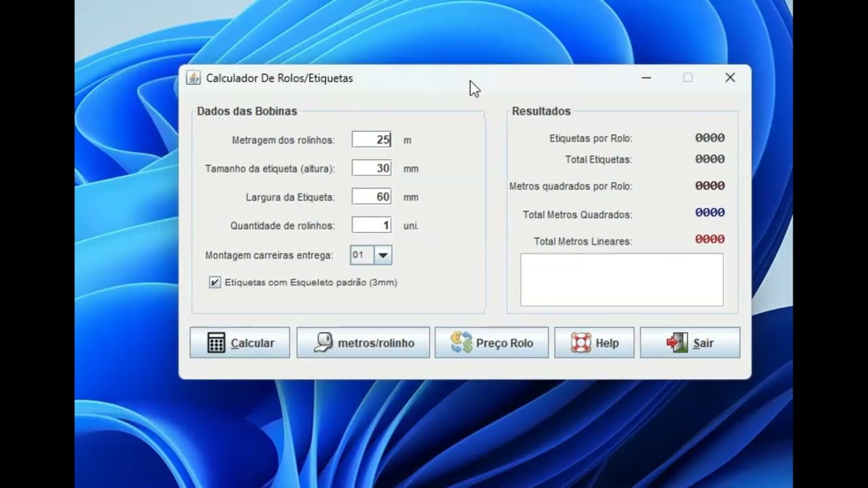
Task: Minimize the Calculador De Rolos window
Action: 646,78
